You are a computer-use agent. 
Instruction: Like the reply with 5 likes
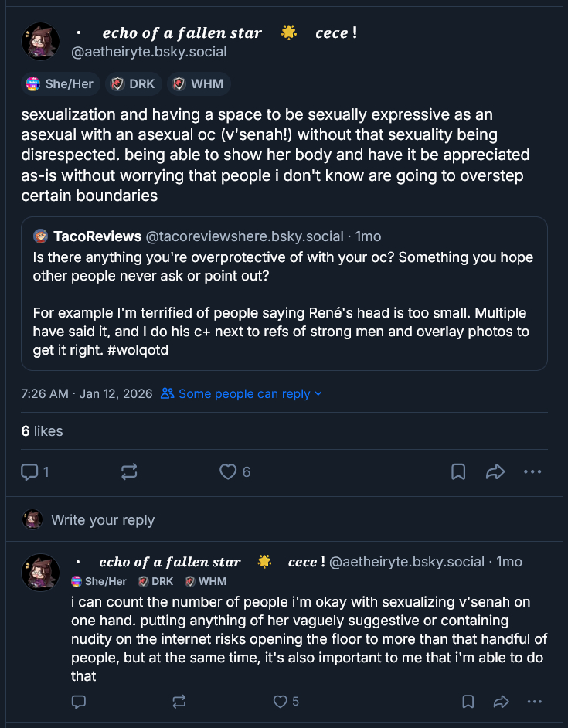click(281, 702)
